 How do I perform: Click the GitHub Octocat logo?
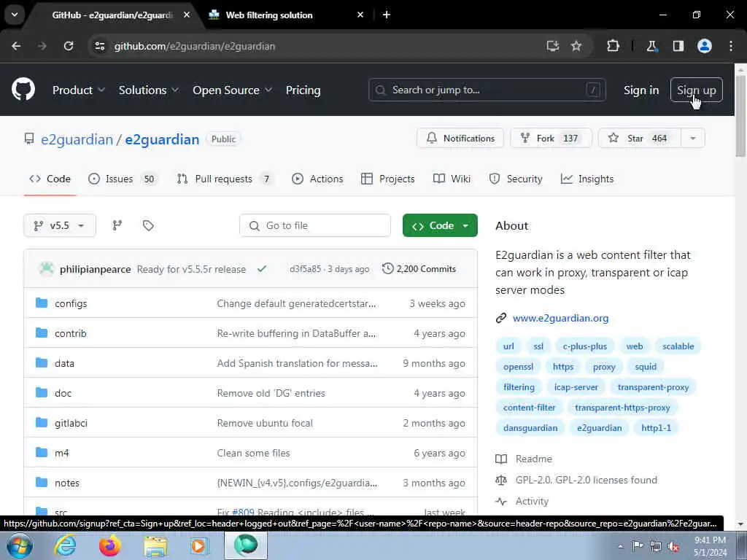pos(23,89)
